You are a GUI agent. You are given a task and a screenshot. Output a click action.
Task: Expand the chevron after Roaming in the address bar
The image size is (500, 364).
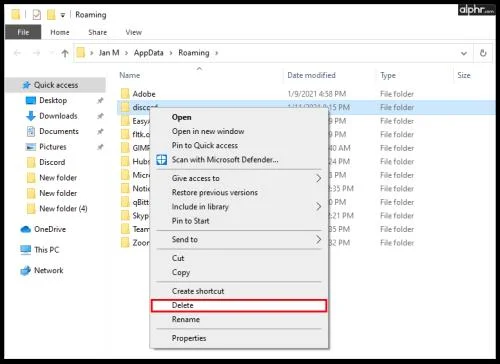pyautogui.click(x=216, y=53)
